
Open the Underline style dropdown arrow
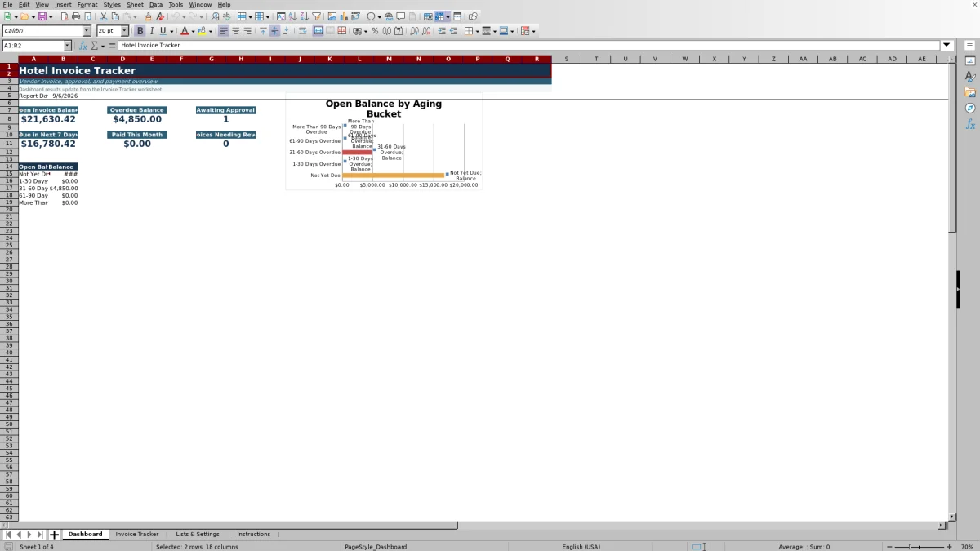pyautogui.click(x=171, y=31)
